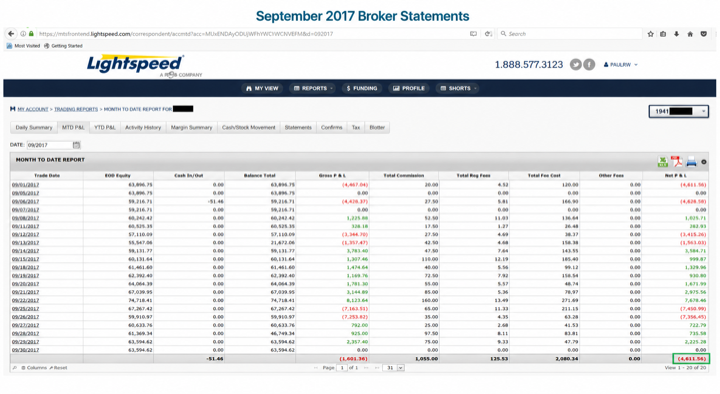Export the report to Excel
720x394 pixels.
(663, 162)
